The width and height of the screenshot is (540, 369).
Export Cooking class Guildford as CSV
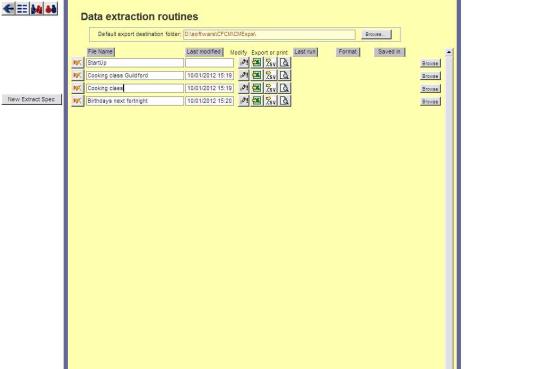(x=271, y=75)
